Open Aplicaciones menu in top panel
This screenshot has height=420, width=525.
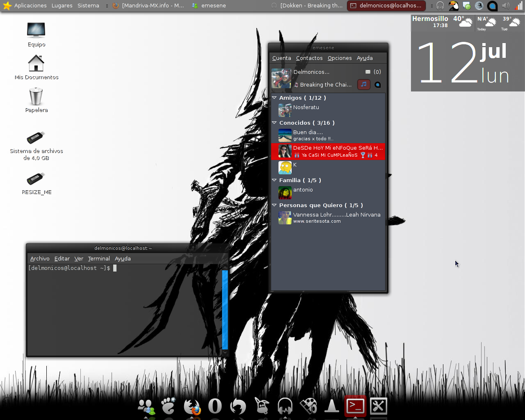coord(30,6)
